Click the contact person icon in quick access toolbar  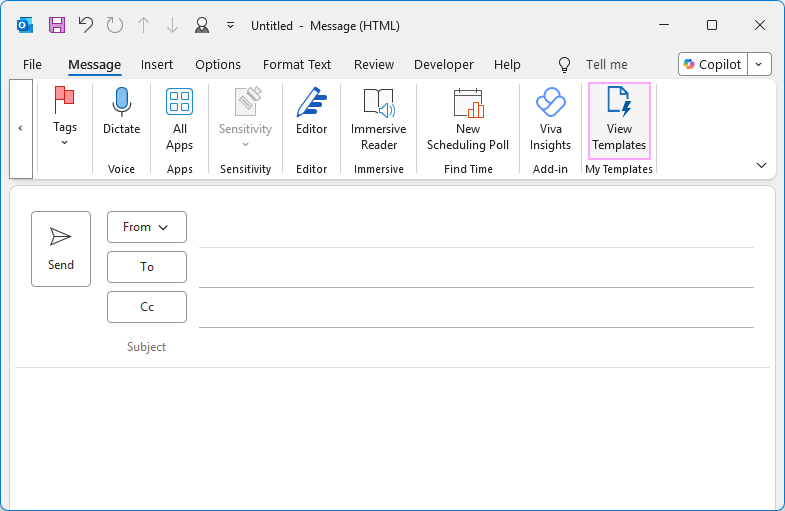(202, 25)
